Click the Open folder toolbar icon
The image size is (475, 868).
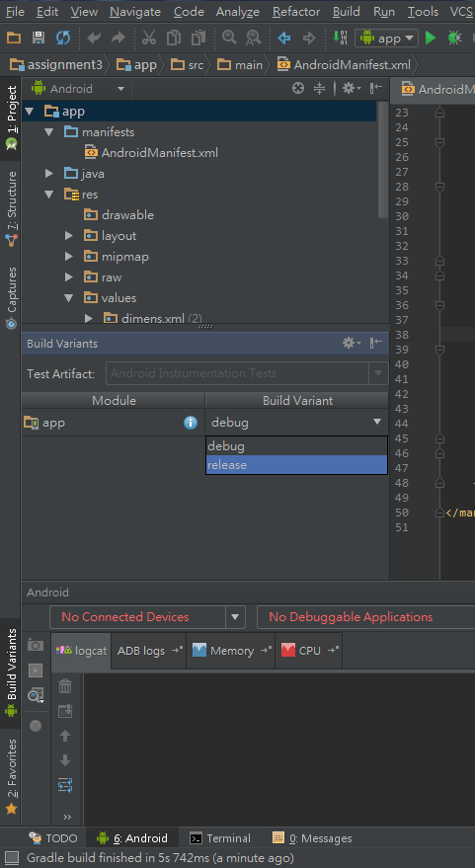coord(13,38)
